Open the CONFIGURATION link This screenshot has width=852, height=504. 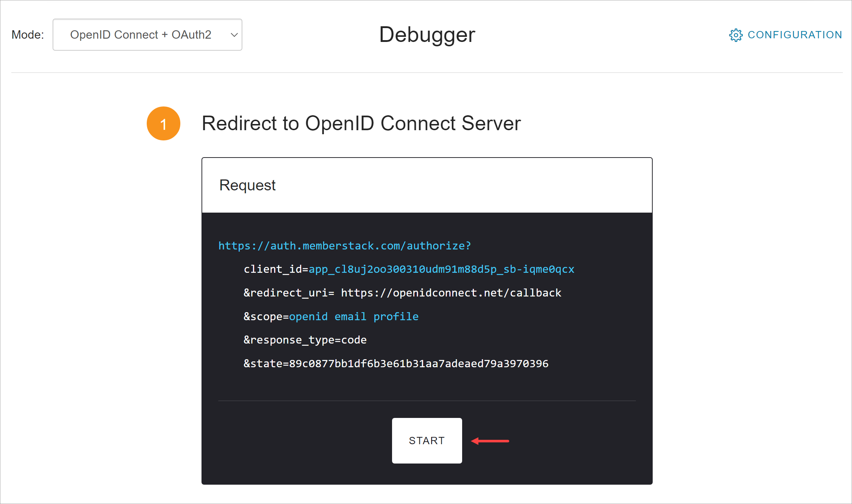(786, 35)
